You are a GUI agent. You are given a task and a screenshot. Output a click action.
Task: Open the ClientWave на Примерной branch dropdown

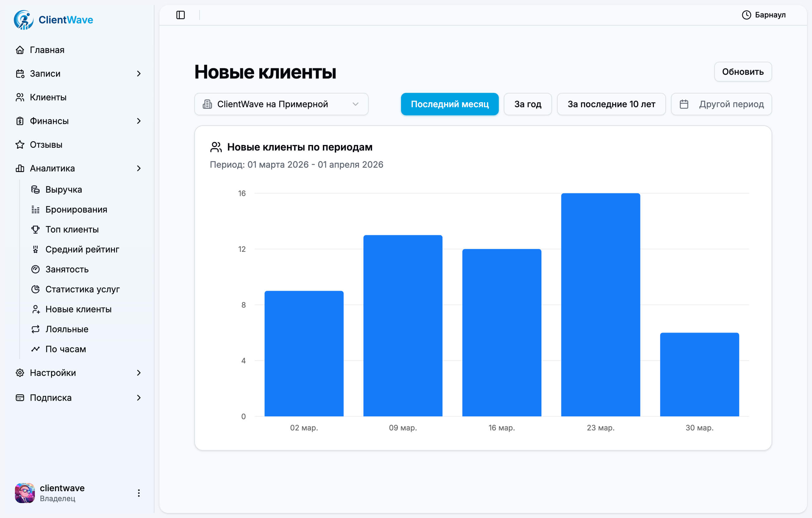(x=281, y=104)
